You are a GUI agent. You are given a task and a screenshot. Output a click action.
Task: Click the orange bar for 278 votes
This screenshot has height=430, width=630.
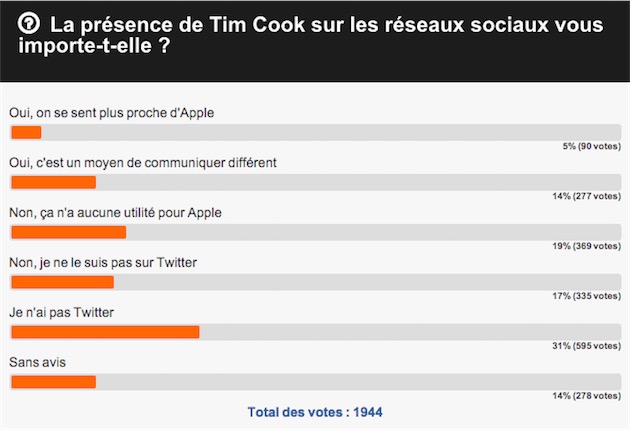tap(53, 382)
